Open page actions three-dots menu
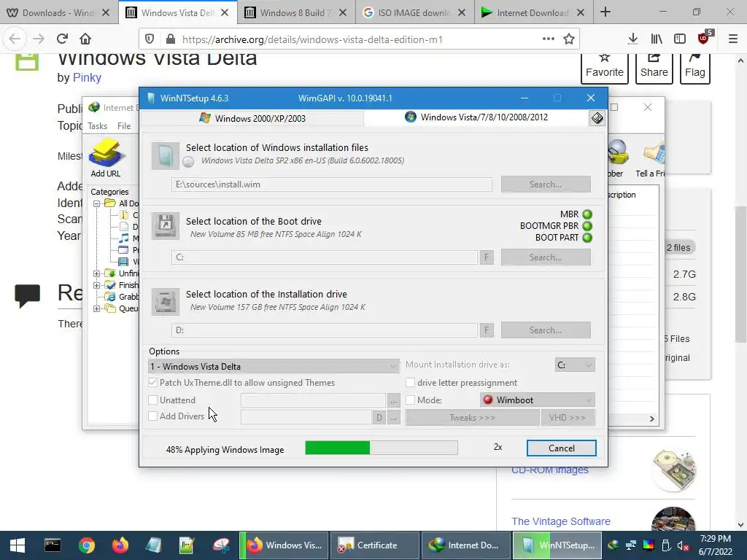This screenshot has height=560, width=747. (549, 39)
